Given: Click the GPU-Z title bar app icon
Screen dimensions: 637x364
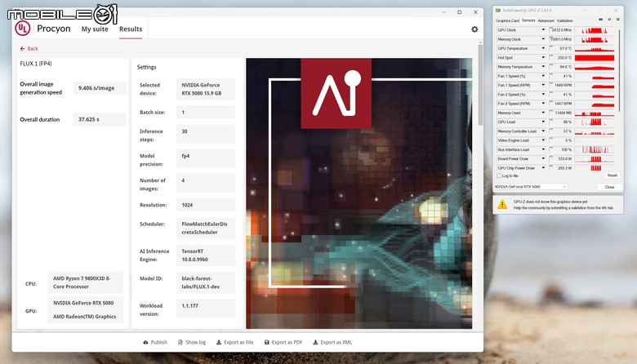Looking at the screenshot, I should [498, 11].
